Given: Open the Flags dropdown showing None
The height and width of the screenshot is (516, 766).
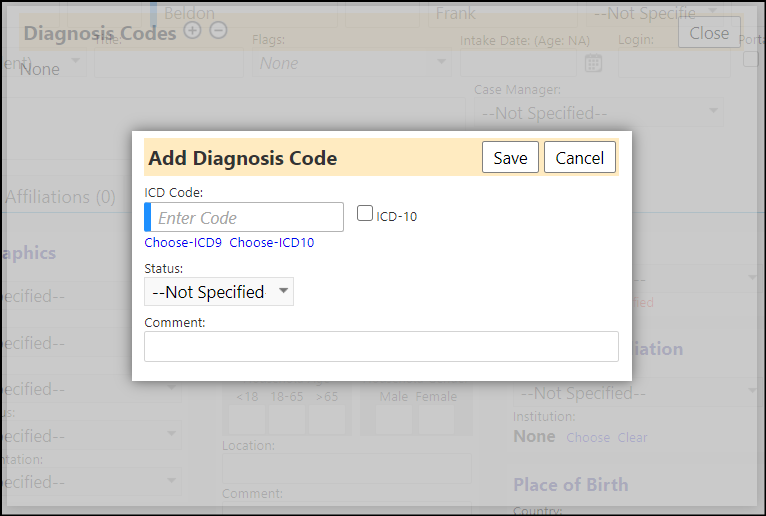Looking at the screenshot, I should [352, 63].
